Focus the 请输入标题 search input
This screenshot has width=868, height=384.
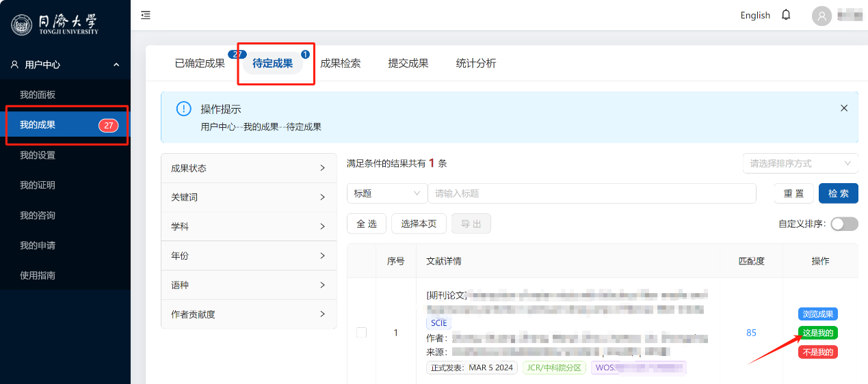point(592,193)
